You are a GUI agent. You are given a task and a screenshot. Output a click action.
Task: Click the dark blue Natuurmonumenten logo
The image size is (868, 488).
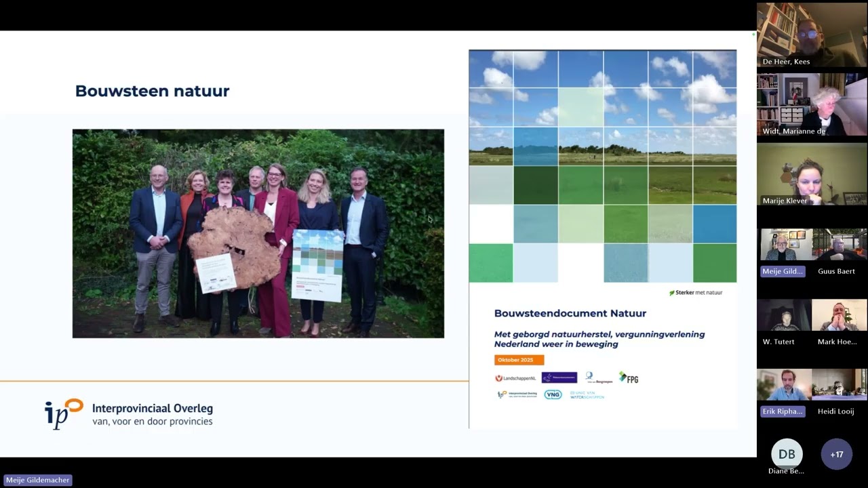[559, 378]
